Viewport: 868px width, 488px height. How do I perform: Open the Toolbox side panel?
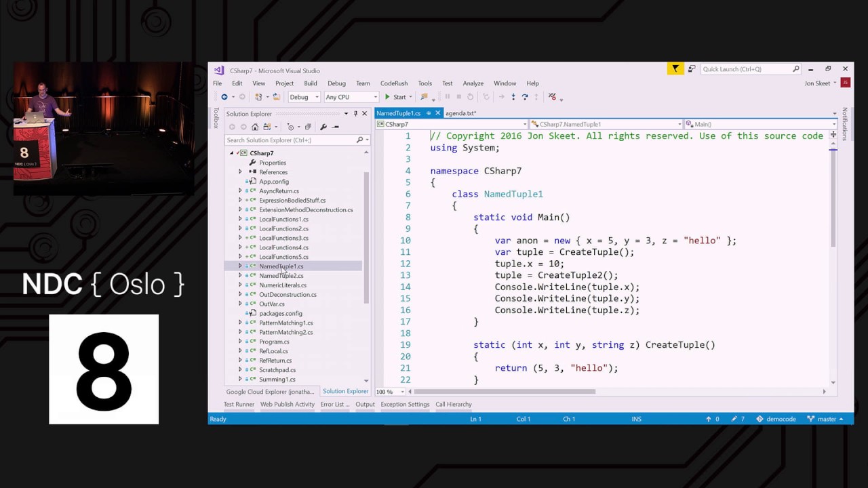(x=216, y=118)
